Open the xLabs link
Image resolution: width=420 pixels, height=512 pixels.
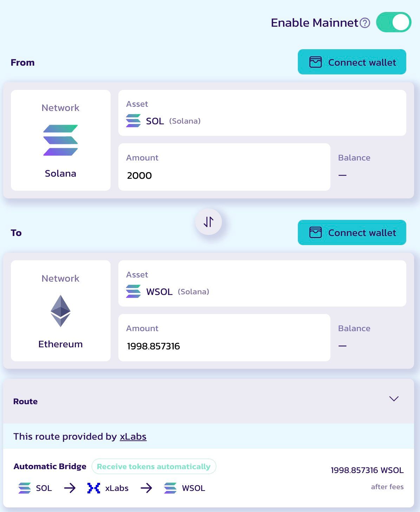tap(133, 436)
